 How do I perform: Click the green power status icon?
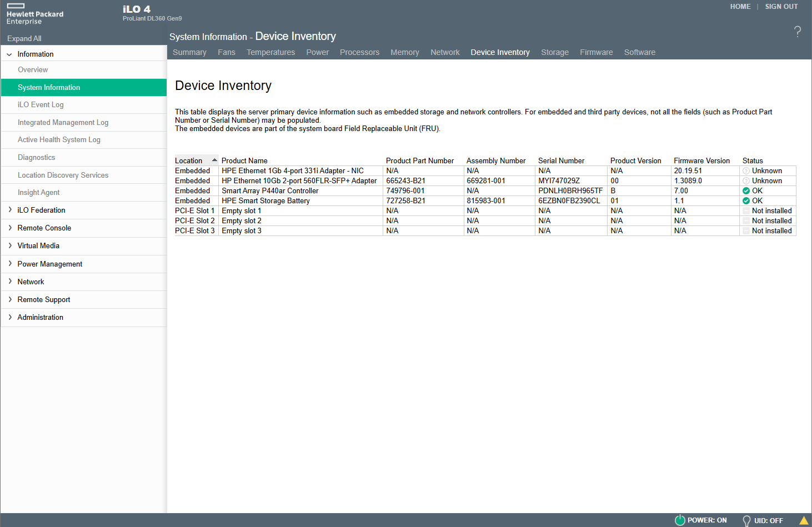(x=680, y=520)
